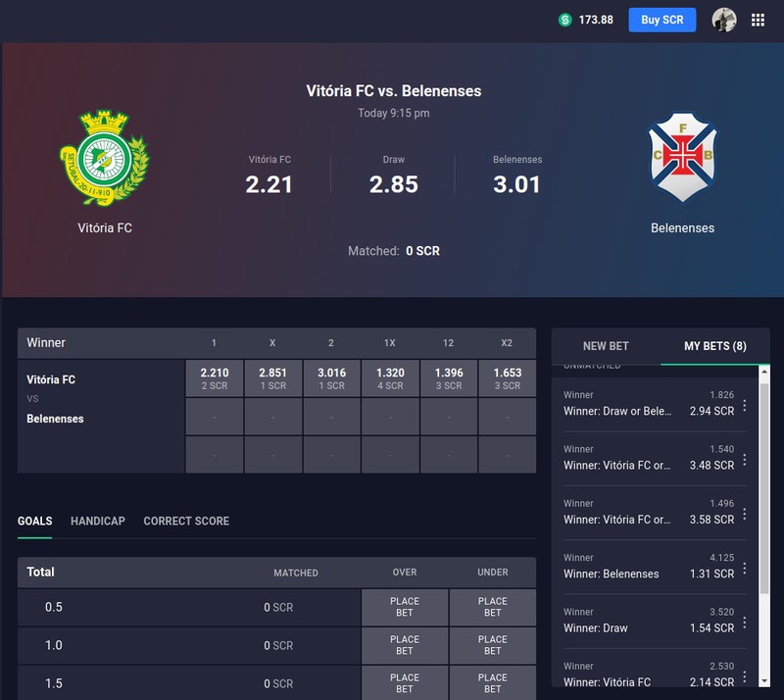Pick odds 1.653 for outcome X2
The width and height of the screenshot is (784, 700).
click(507, 378)
